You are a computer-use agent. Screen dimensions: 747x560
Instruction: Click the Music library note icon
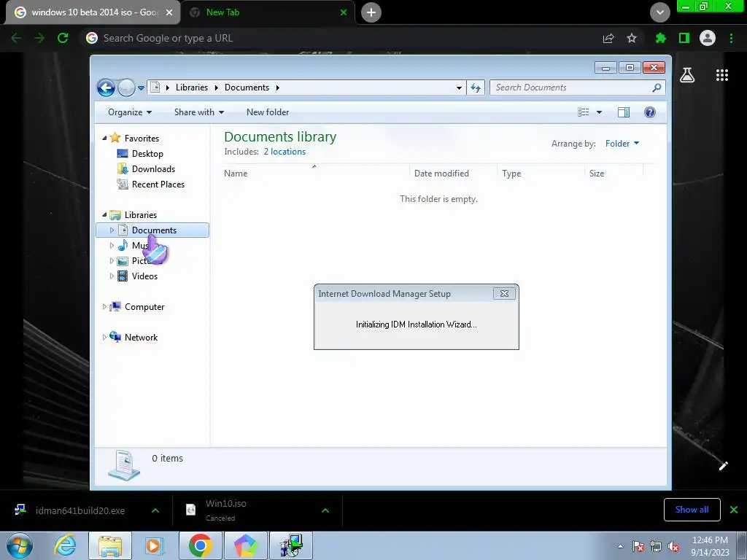click(x=123, y=246)
